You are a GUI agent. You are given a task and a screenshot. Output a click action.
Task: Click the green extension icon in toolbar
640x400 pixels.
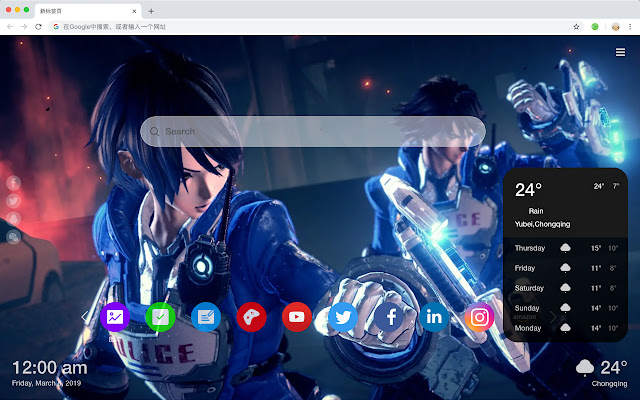point(595,27)
